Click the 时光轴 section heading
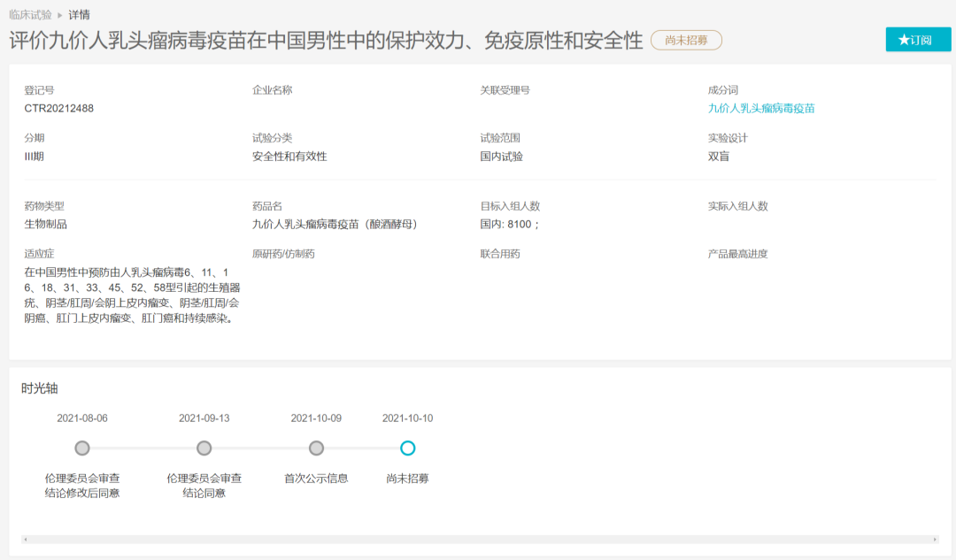Image resolution: width=956 pixels, height=560 pixels. coord(40,388)
